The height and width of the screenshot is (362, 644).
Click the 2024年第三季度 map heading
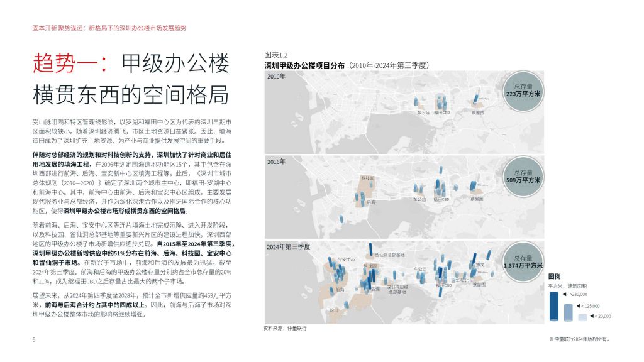pyautogui.click(x=289, y=247)
